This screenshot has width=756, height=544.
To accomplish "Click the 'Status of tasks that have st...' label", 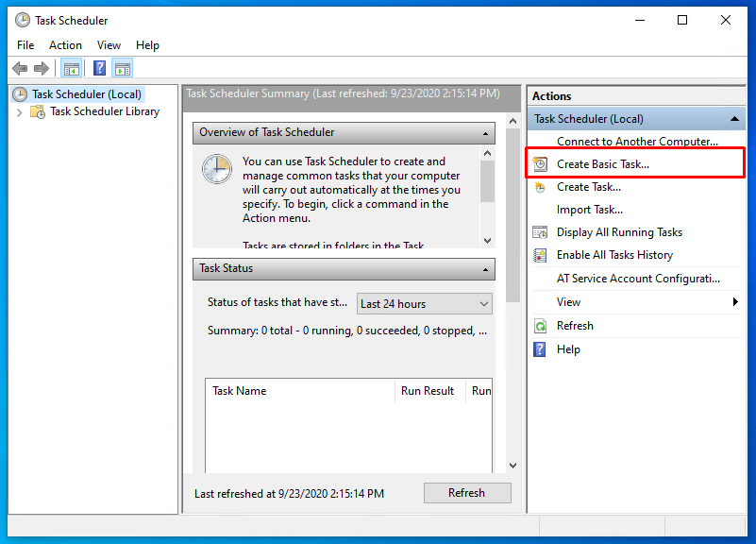I will (x=277, y=302).
